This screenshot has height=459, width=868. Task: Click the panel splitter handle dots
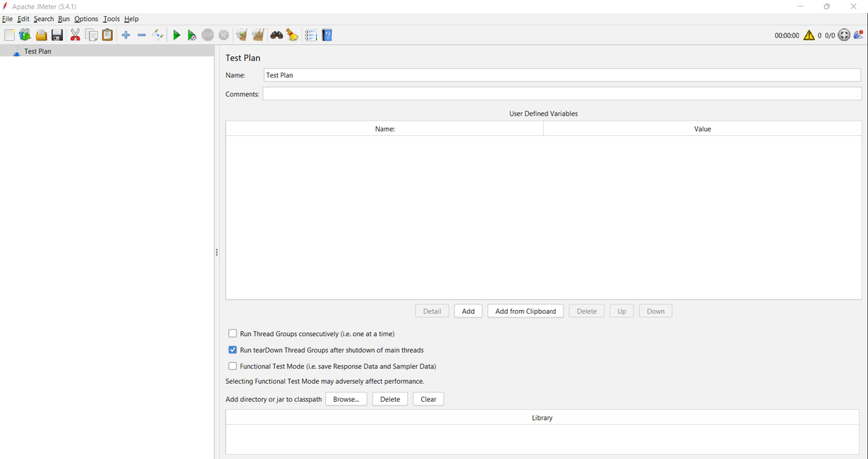click(216, 252)
